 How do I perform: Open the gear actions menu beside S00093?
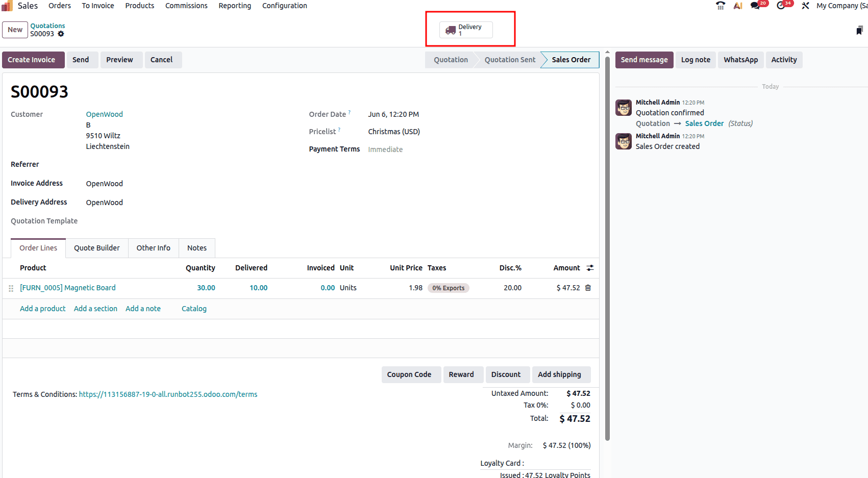pos(61,34)
